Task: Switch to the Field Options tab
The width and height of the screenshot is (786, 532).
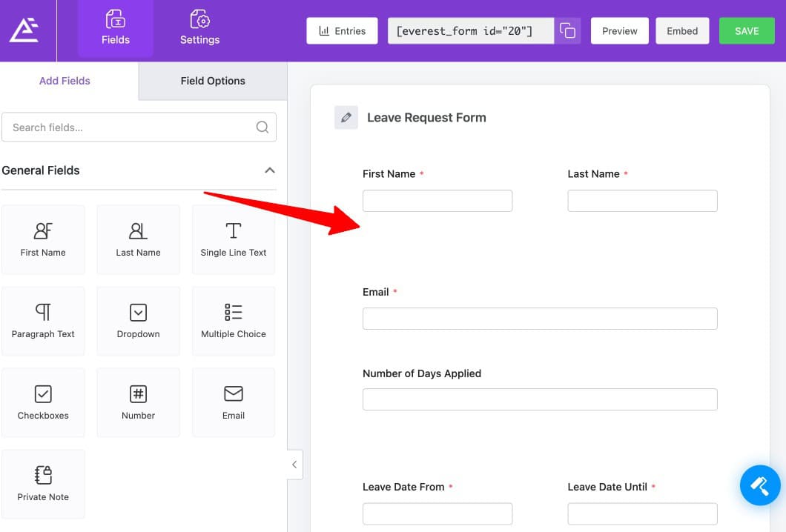Action: pos(213,81)
